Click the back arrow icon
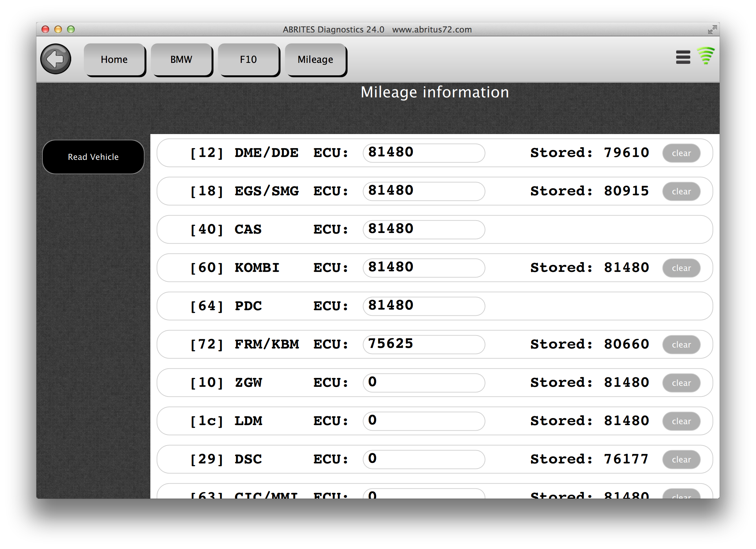 (56, 59)
